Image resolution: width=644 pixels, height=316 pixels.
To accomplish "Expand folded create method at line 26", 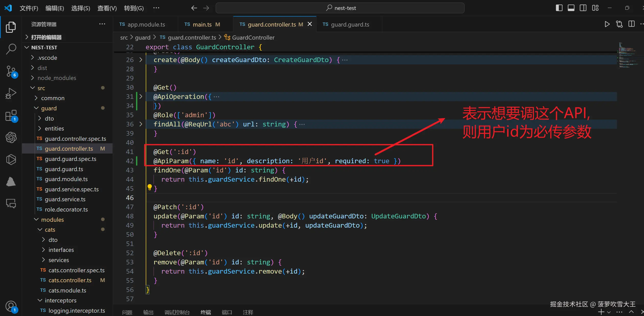I will tap(141, 60).
